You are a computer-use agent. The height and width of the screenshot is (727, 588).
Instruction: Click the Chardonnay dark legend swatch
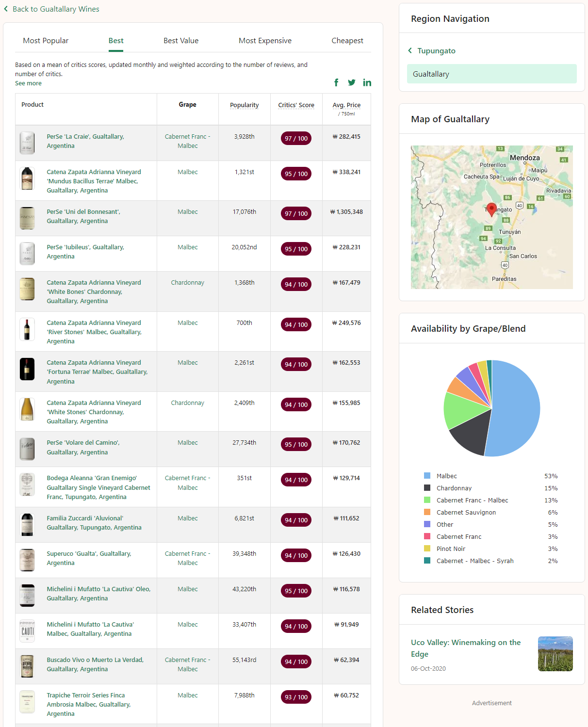point(427,488)
